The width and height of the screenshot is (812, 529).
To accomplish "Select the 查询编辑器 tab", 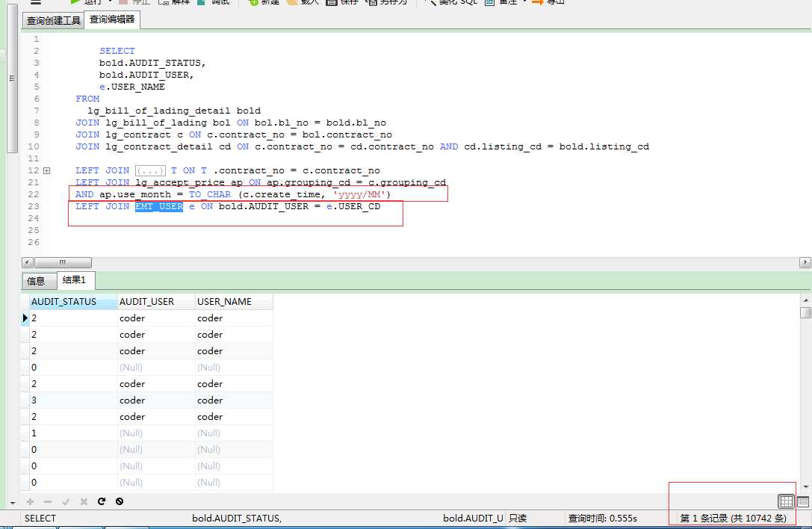I will 112,19.
